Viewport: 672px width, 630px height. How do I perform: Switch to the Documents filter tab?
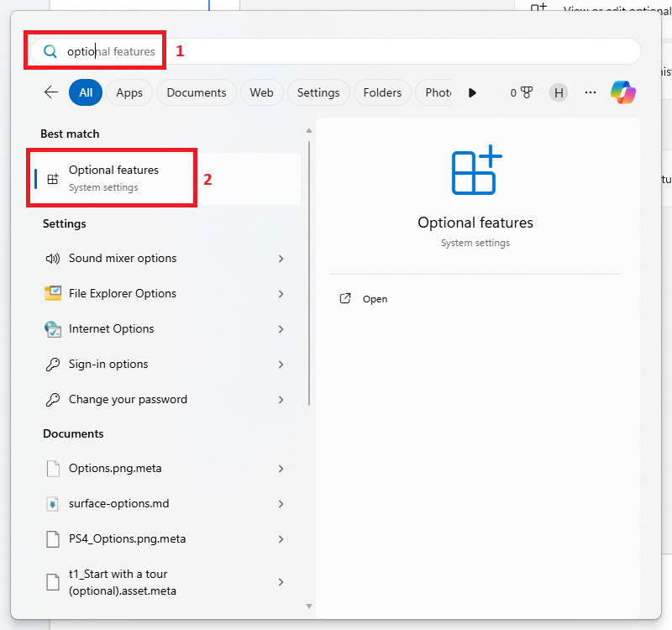(x=197, y=92)
